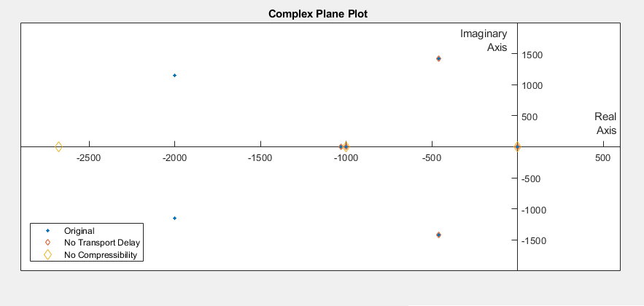Click the No Compressibility legend diamond icon
The height and width of the screenshot is (306, 644).
point(47,255)
